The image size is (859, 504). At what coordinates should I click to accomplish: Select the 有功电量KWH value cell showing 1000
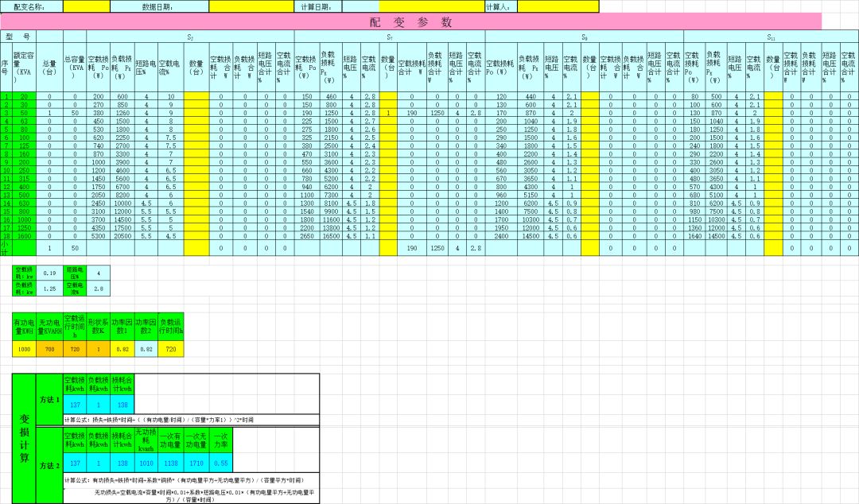(24, 349)
